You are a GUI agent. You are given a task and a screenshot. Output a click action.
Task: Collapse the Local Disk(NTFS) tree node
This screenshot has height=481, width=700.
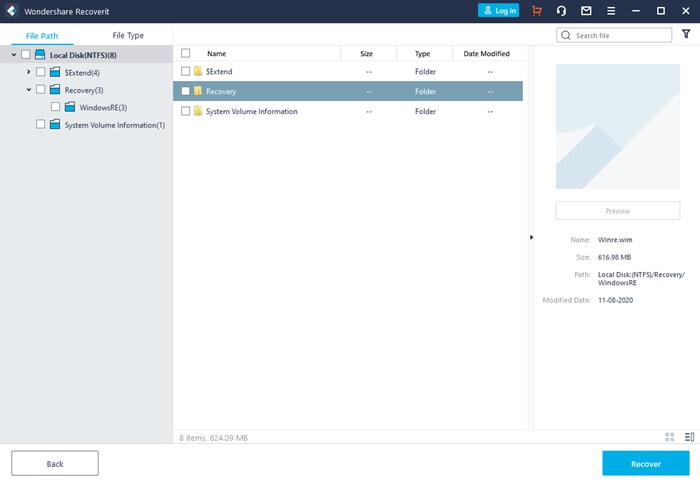14,55
